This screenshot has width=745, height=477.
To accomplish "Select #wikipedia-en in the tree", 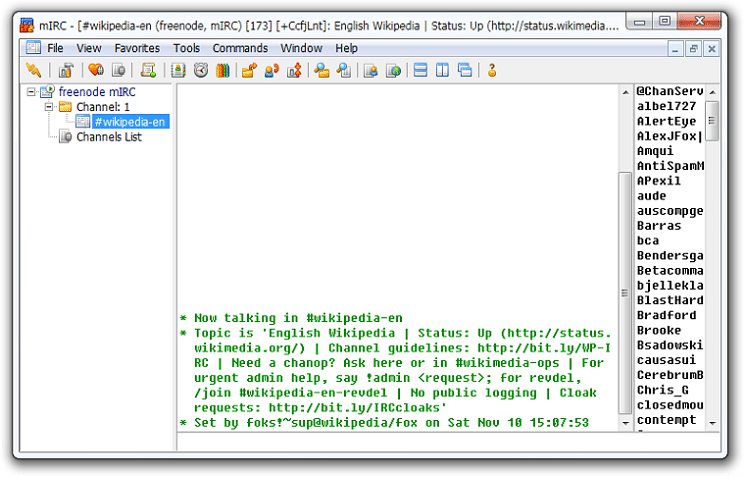I will click(x=130, y=122).
